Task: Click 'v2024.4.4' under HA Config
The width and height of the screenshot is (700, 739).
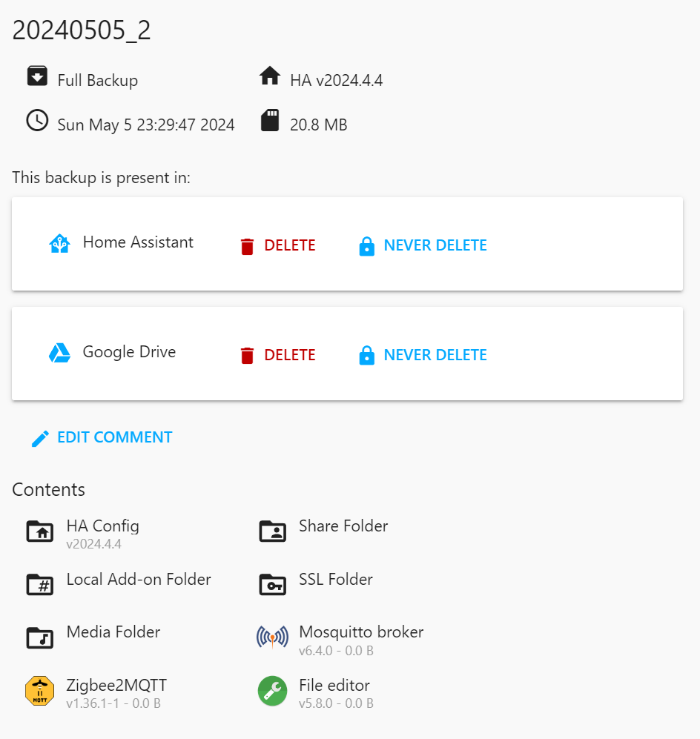Action: click(94, 544)
